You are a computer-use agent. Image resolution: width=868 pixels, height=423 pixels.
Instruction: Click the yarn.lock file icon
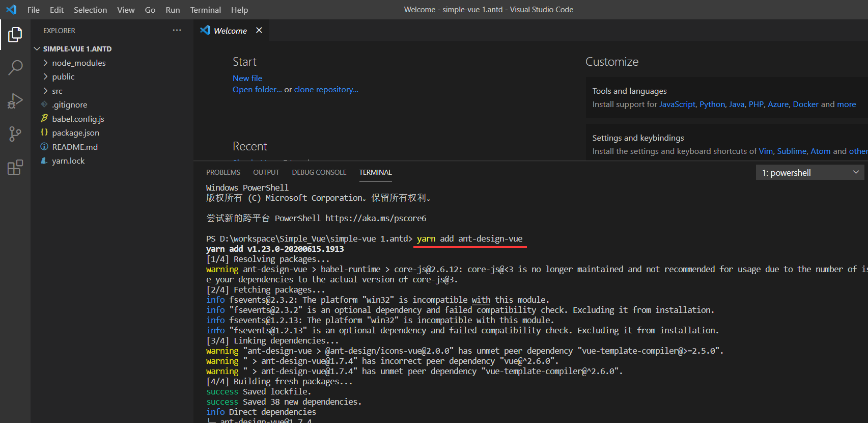pyautogui.click(x=44, y=161)
